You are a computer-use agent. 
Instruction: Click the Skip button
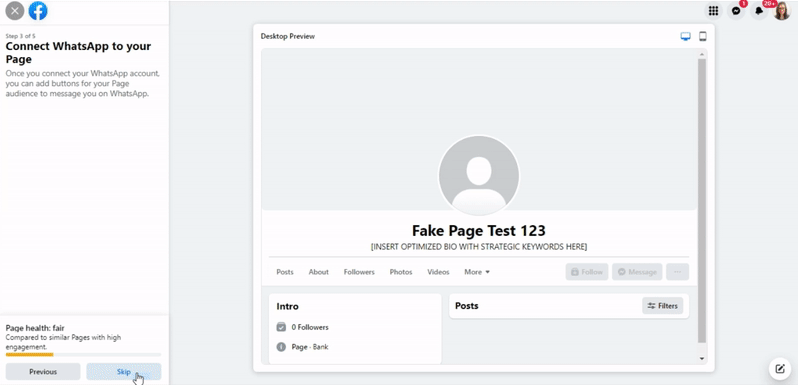click(124, 372)
